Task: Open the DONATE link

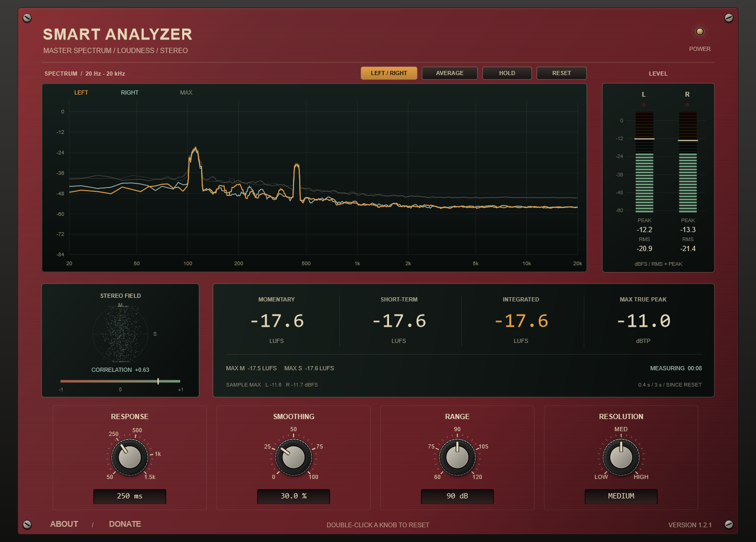Action: pos(125,524)
